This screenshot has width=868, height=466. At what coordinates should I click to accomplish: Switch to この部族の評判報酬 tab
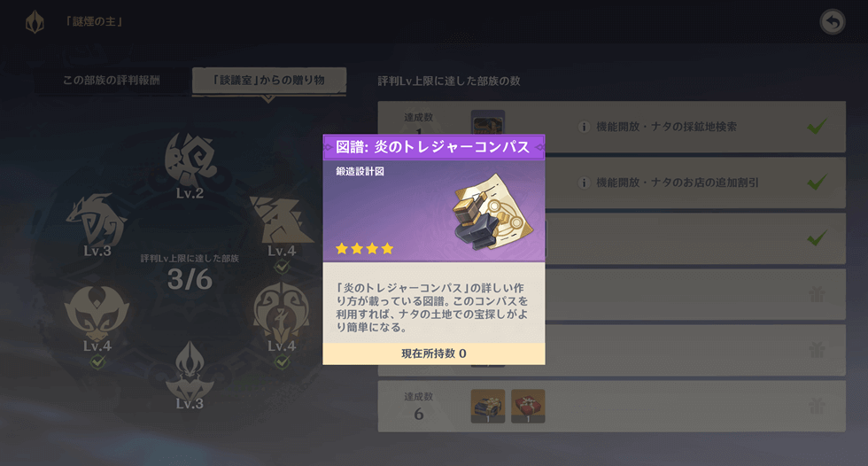tap(112, 81)
